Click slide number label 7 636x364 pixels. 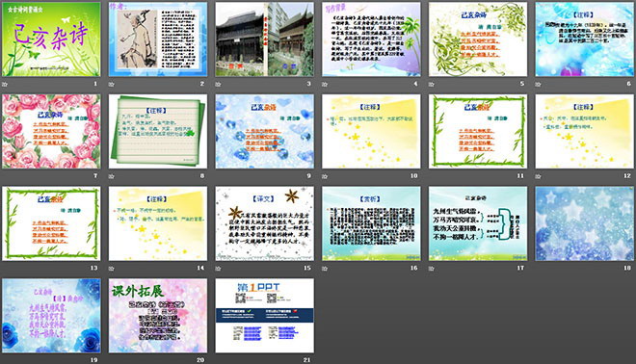(95, 175)
